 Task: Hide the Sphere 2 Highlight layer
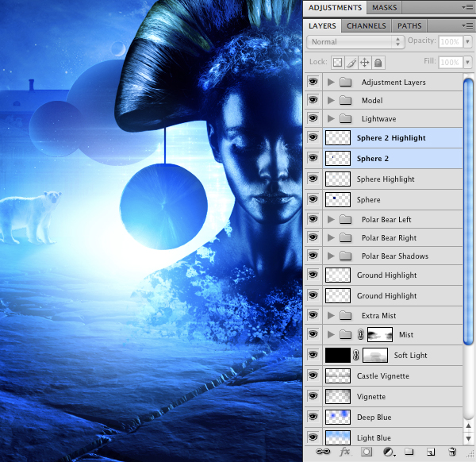(x=313, y=137)
